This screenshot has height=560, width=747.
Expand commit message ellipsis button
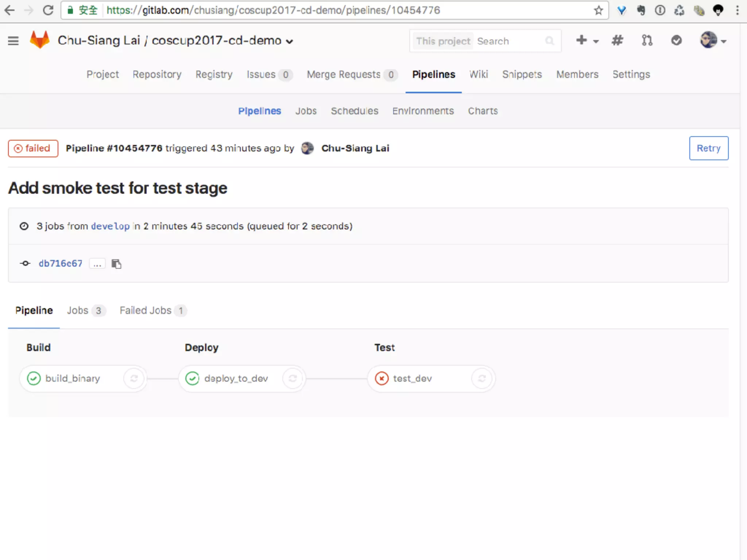click(x=97, y=264)
